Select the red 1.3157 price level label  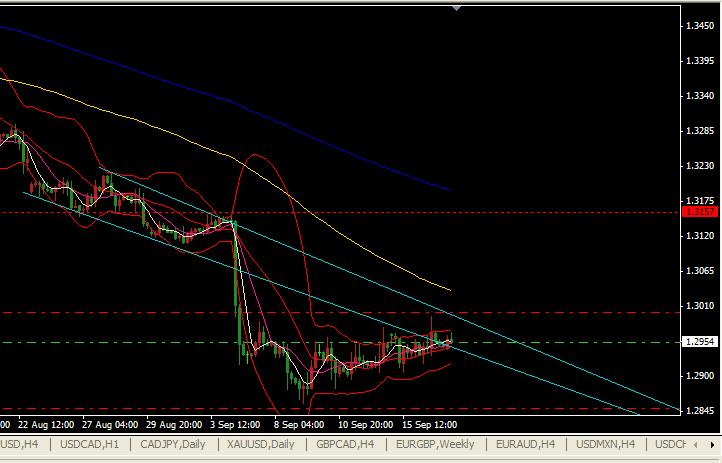pyautogui.click(x=699, y=212)
